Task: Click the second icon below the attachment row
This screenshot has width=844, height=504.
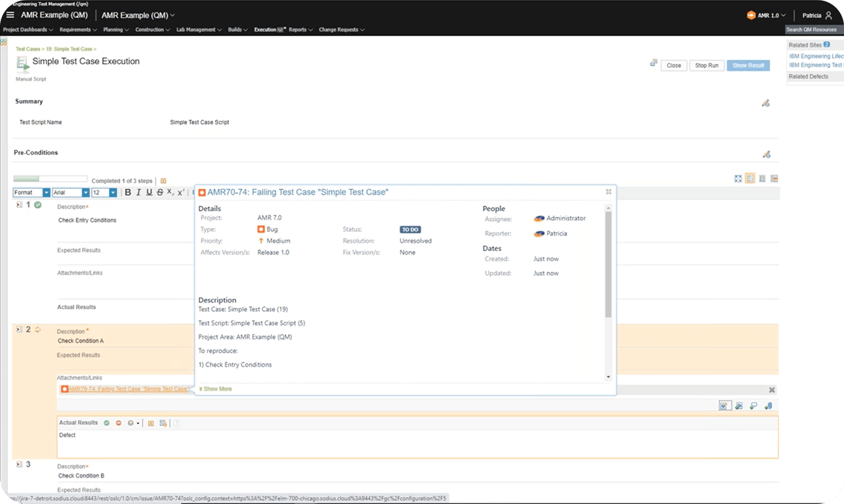Action: coord(739,405)
